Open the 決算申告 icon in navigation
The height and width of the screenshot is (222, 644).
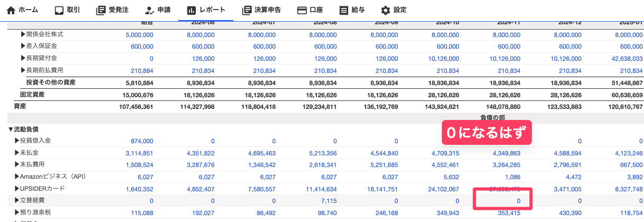(x=246, y=10)
